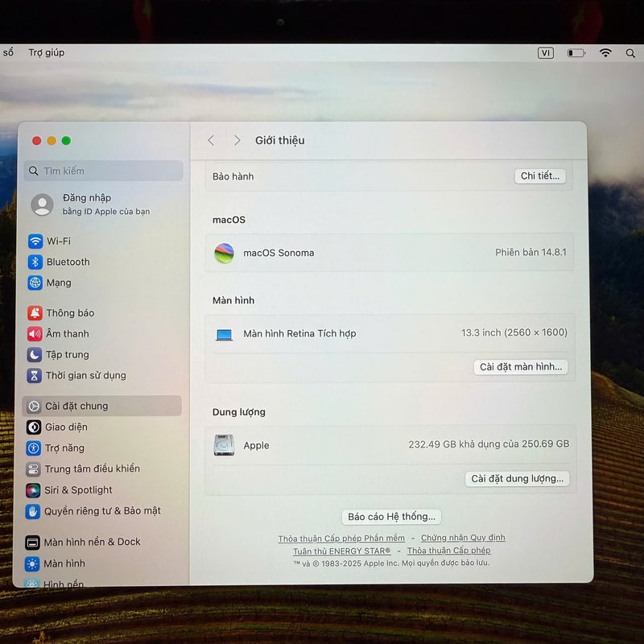The image size is (644, 644).
Task: Click the Spotlight search icon in menu bar
Action: click(x=630, y=52)
